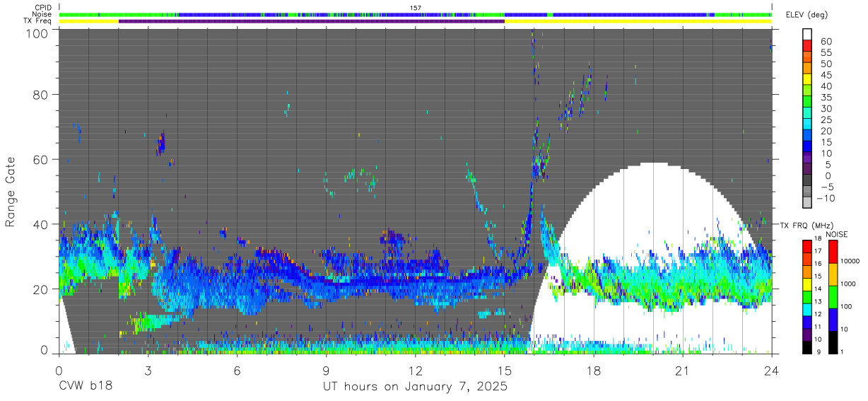Click the 100 label on the NOISE scale

(x=847, y=308)
